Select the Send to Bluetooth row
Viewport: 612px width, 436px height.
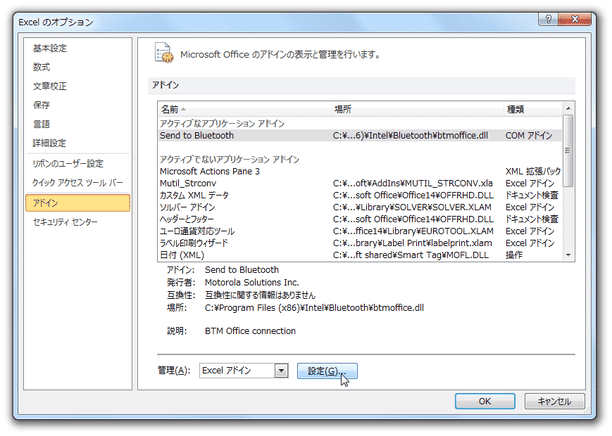click(x=360, y=135)
